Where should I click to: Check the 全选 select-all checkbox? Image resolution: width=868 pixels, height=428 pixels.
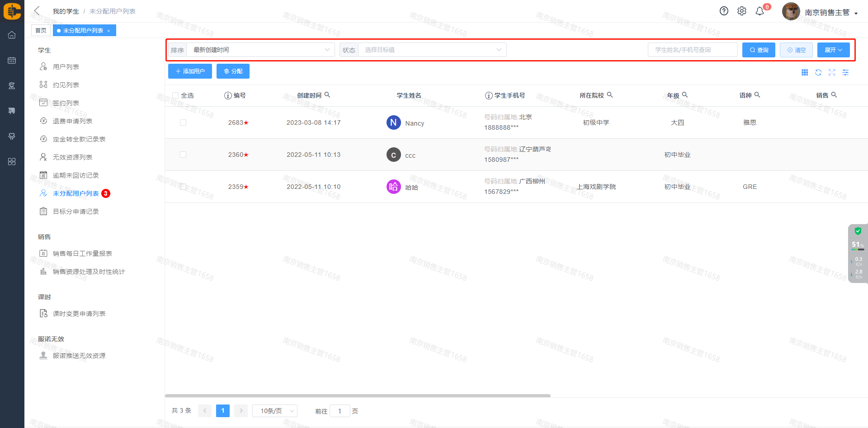(x=175, y=95)
